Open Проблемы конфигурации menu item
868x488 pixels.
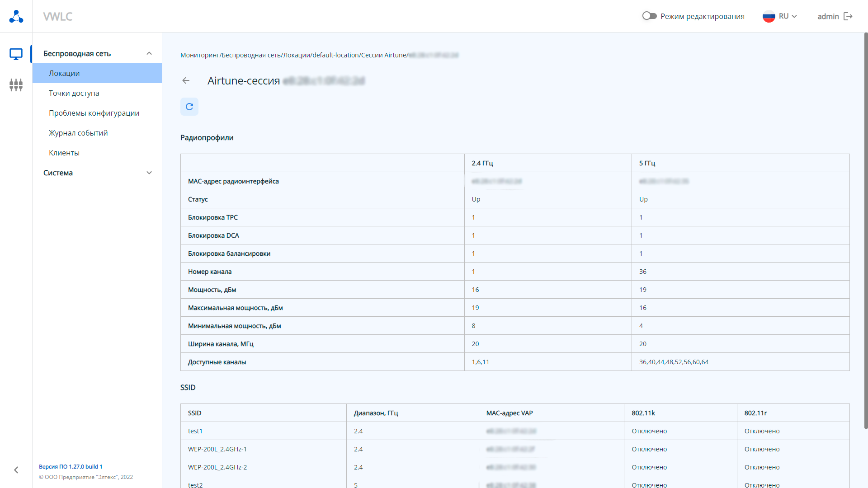pos(94,113)
